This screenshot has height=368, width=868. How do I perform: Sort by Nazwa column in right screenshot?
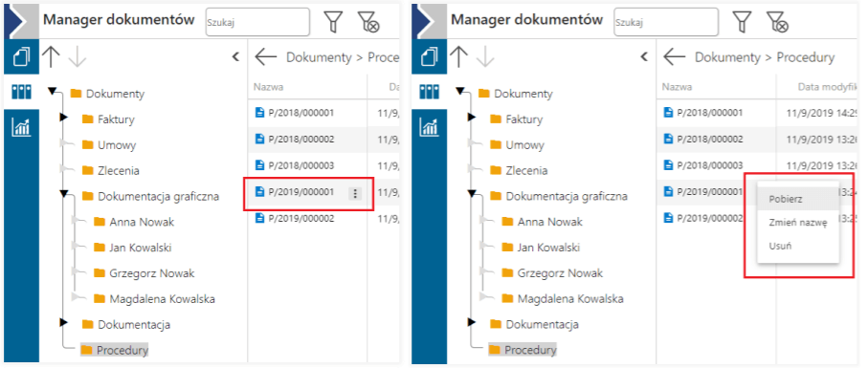point(677,87)
